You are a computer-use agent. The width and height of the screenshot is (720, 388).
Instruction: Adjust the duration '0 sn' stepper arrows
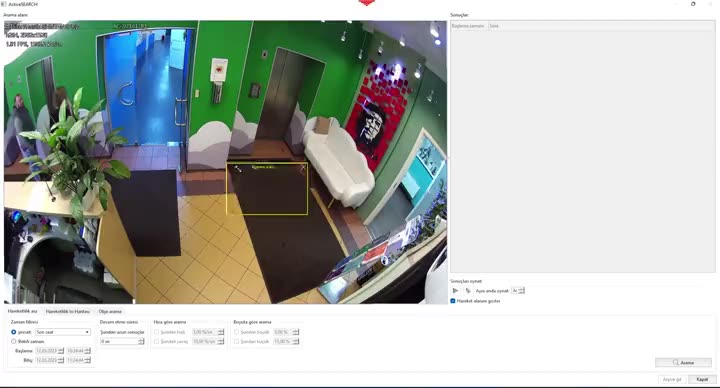coord(141,342)
